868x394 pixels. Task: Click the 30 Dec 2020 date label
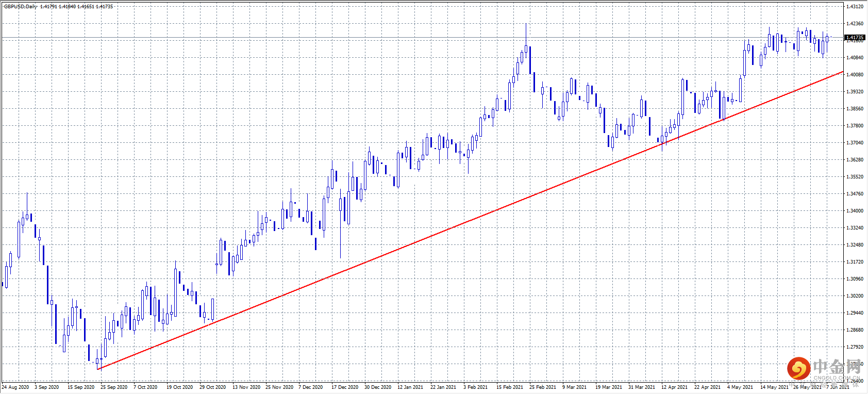pos(378,387)
